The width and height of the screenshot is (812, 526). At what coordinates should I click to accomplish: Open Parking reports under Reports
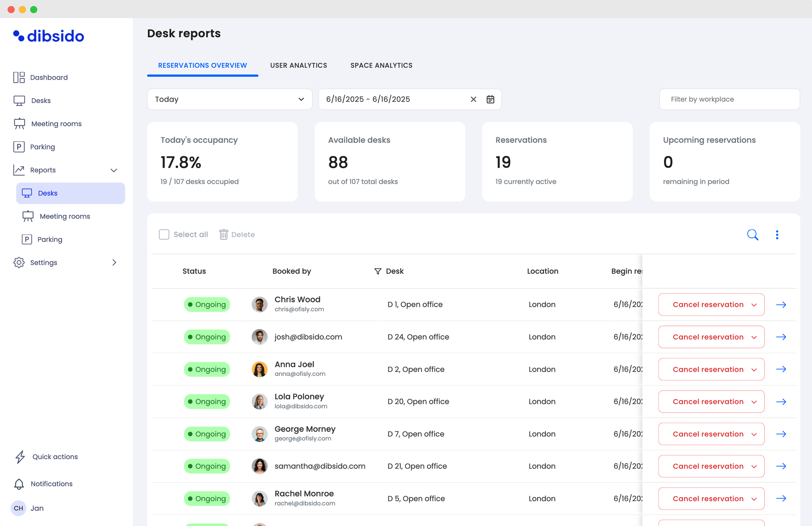click(x=50, y=240)
